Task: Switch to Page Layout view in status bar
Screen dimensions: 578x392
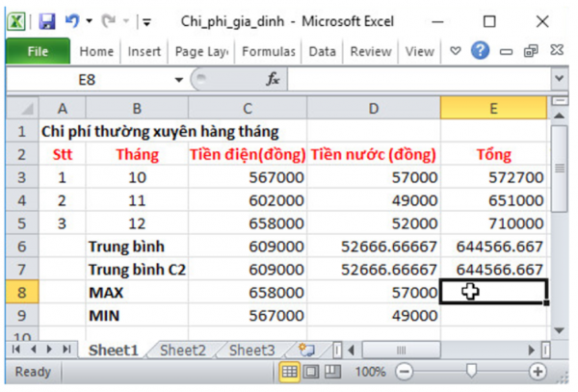Action: 311,372
